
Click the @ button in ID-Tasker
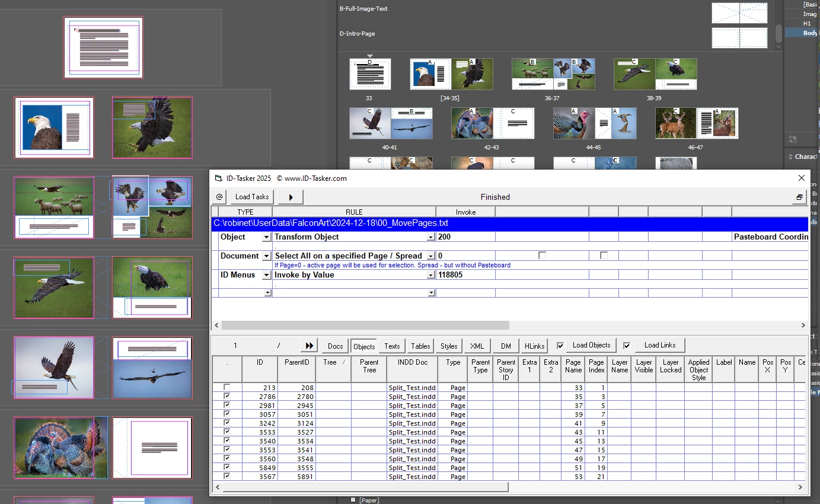219,197
